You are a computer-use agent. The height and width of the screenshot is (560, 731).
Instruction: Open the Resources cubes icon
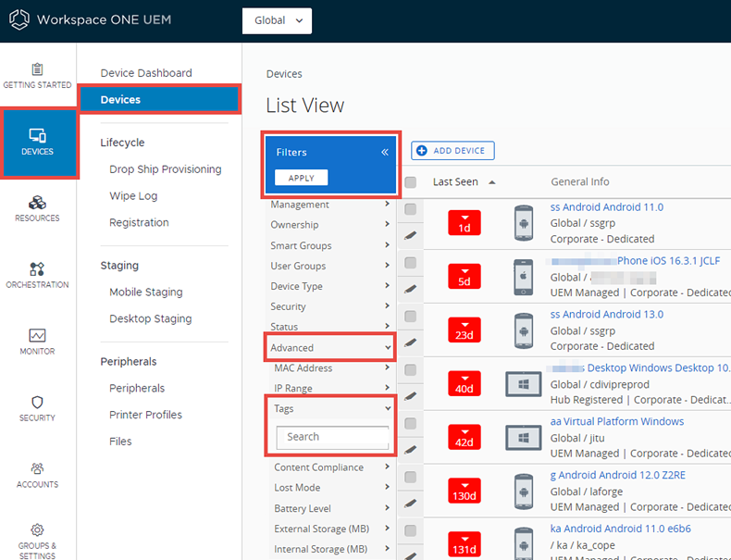37,203
